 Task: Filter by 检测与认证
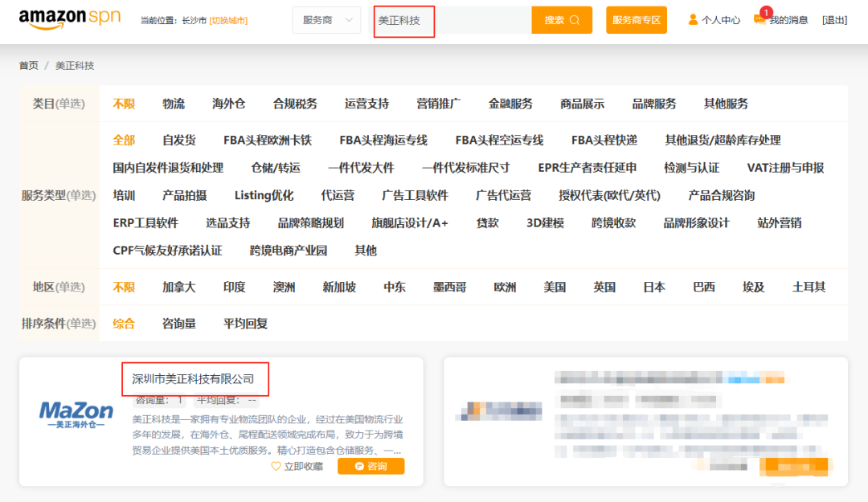(x=691, y=168)
